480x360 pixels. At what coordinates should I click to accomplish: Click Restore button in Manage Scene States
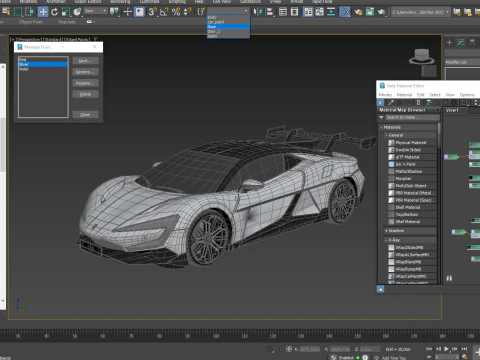pos(85,72)
